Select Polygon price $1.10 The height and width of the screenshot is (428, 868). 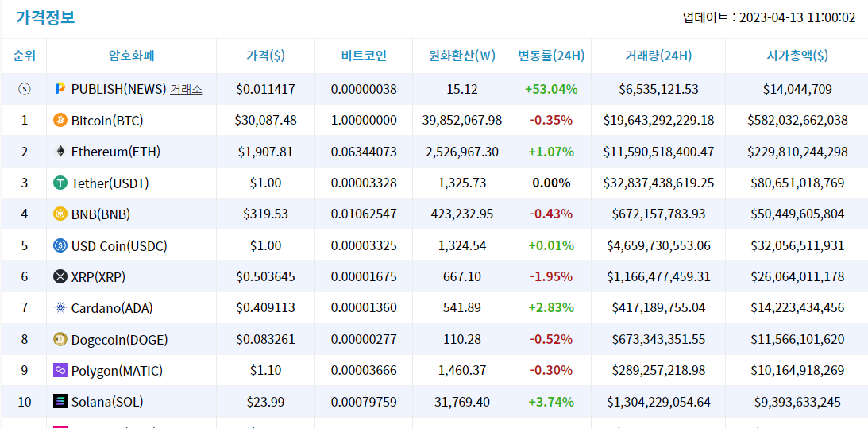coord(266,370)
